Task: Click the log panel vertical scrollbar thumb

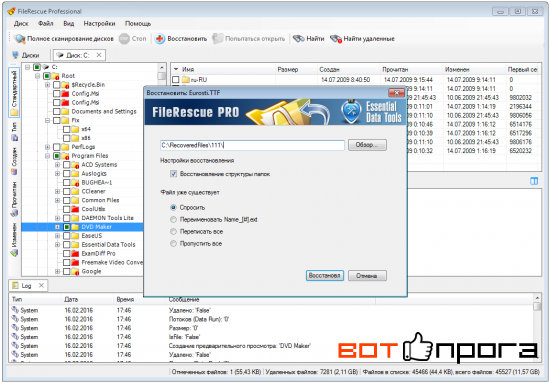Action: (537, 306)
